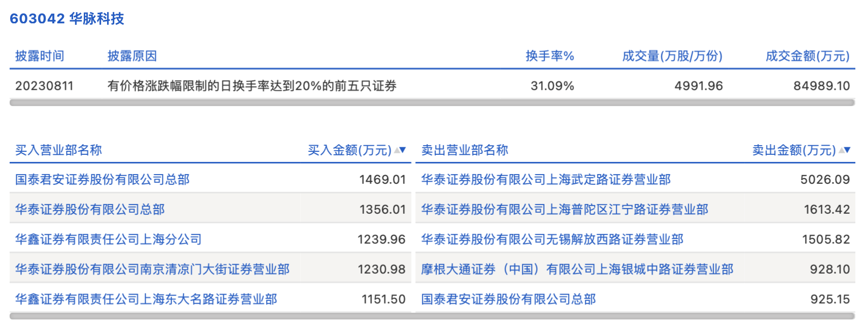This screenshot has height=330, width=868.
Task: Click the 买入金额(万元) column header
Action: 349,150
